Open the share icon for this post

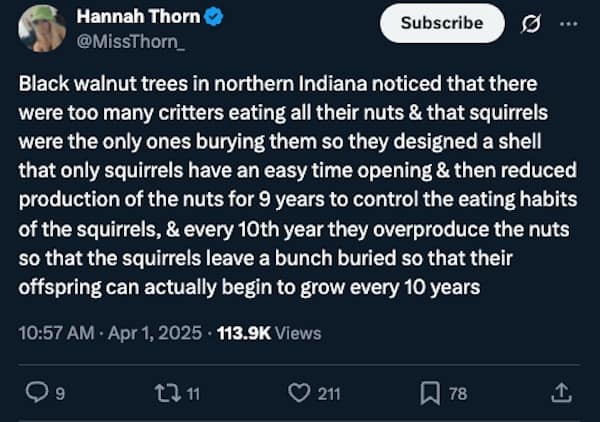click(562, 393)
